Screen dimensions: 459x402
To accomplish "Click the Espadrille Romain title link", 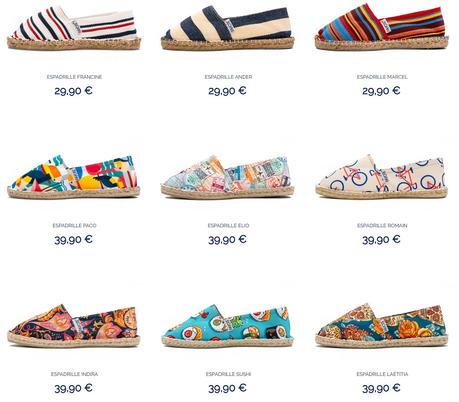I will click(382, 226).
